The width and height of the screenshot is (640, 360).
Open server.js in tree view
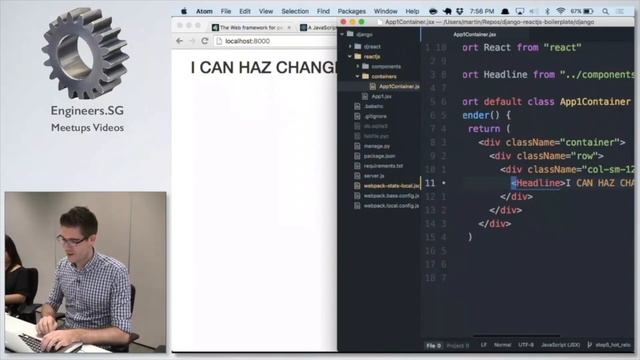tap(374, 176)
